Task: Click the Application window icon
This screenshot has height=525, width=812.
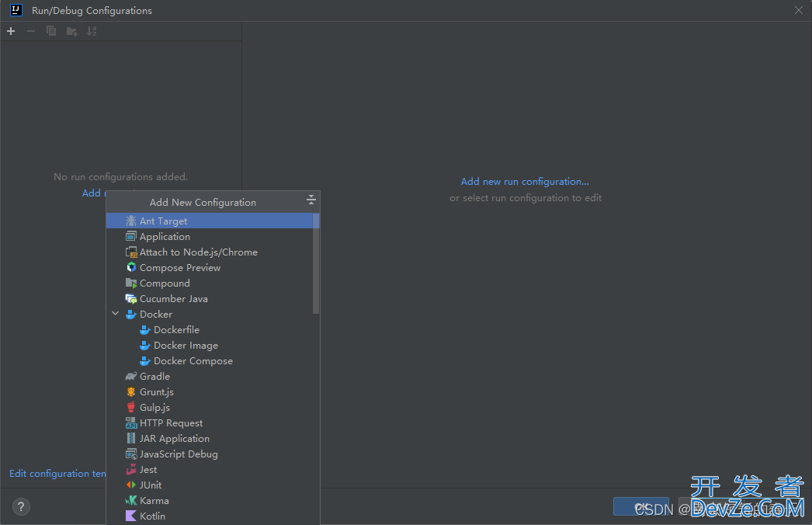Action: [131, 236]
